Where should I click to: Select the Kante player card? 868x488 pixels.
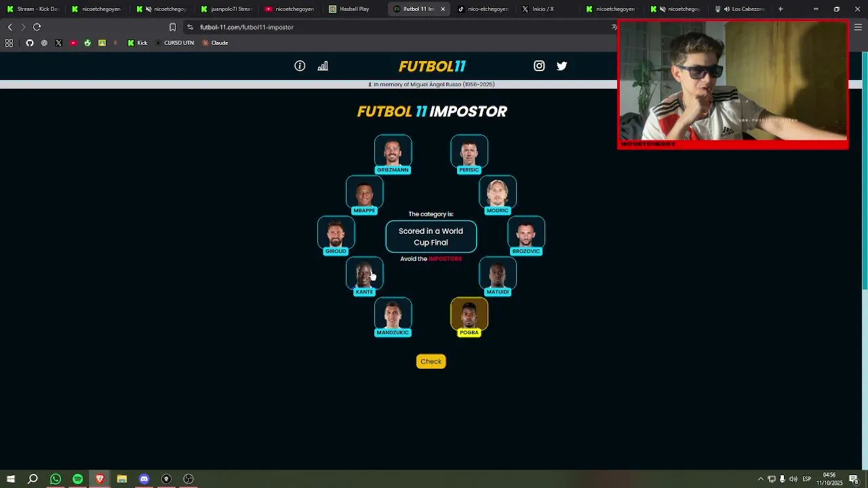tap(364, 276)
